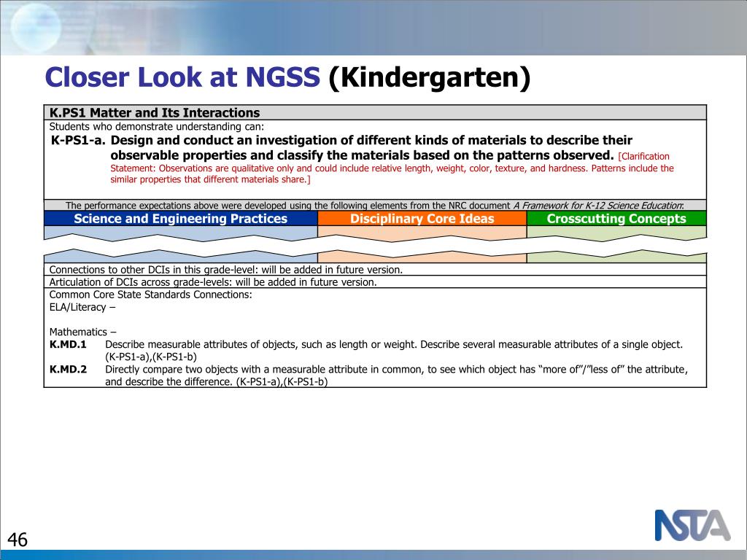Viewport: 747px width, 560px height.
Task: Click 'Describe measurable attributes of objects' sentence
Action: coord(394,351)
